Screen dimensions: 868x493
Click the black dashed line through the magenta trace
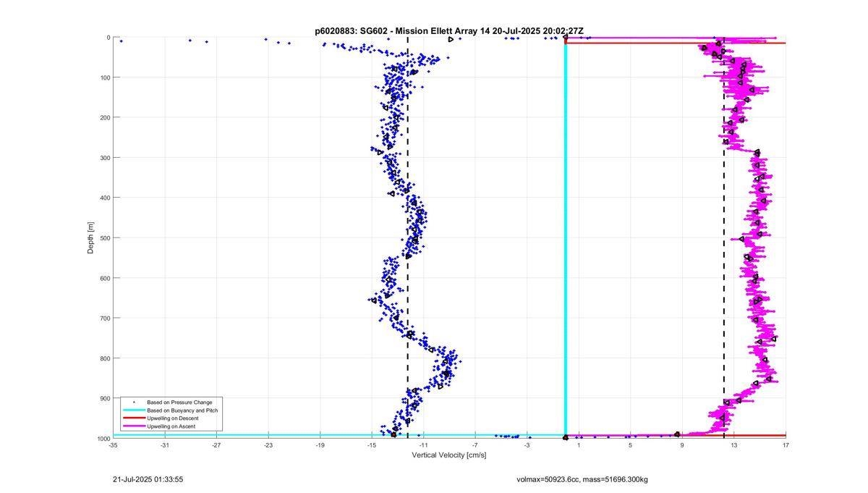(x=724, y=237)
